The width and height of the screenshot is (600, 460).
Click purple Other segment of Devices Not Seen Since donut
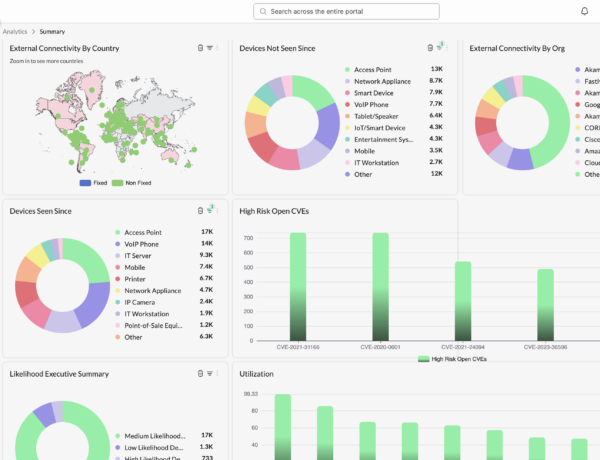328,125
